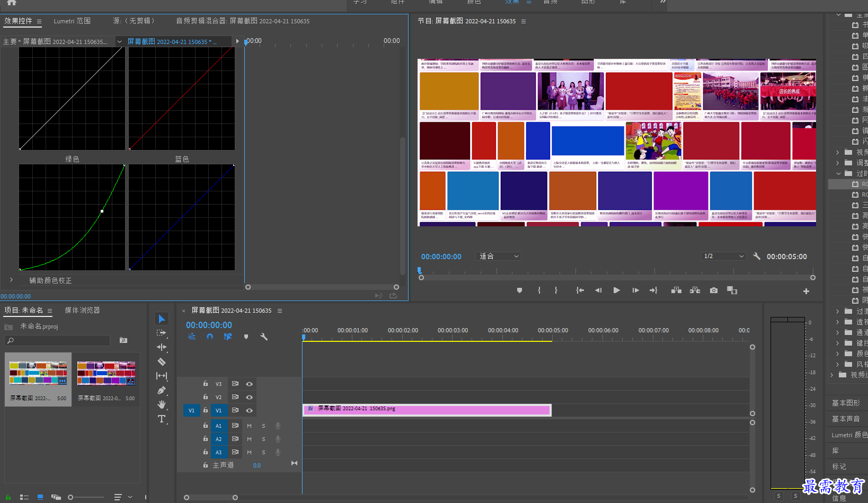Image resolution: width=868 pixels, height=503 pixels.
Task: Switch to the 源 (无剪辑) tab
Action: (134, 21)
